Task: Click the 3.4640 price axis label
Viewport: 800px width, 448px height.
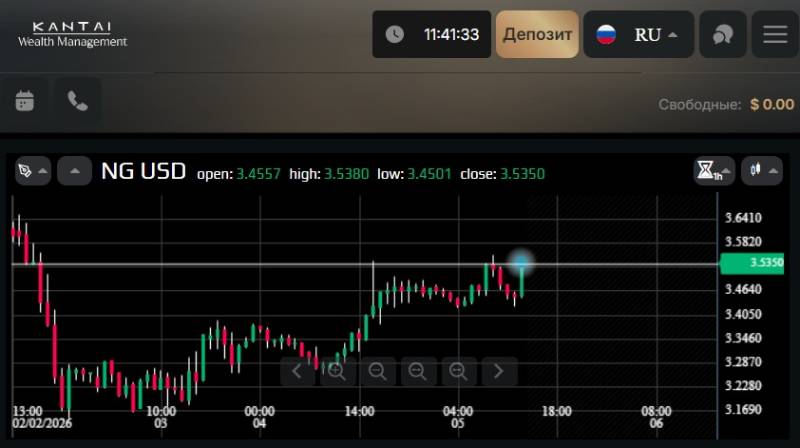Action: [743, 289]
